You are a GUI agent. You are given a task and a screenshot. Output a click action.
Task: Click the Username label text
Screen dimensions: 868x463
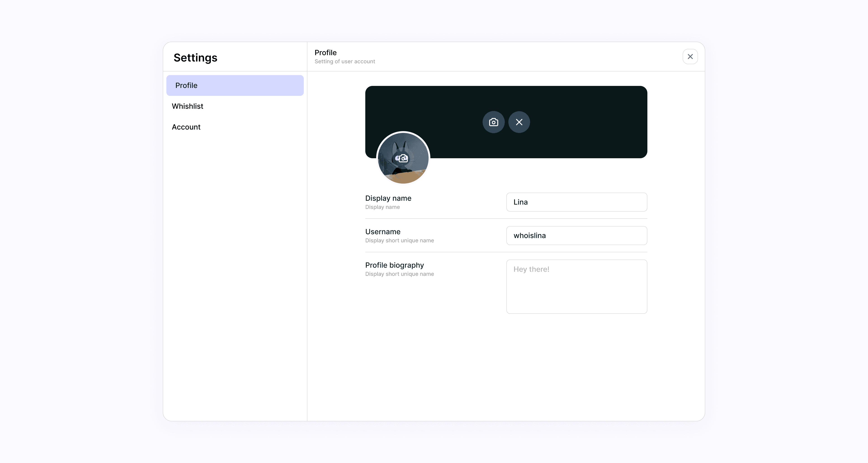pos(383,231)
